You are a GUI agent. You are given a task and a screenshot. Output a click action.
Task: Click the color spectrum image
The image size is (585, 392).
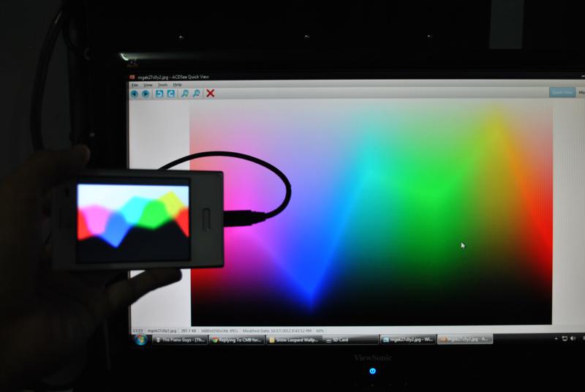point(371,214)
